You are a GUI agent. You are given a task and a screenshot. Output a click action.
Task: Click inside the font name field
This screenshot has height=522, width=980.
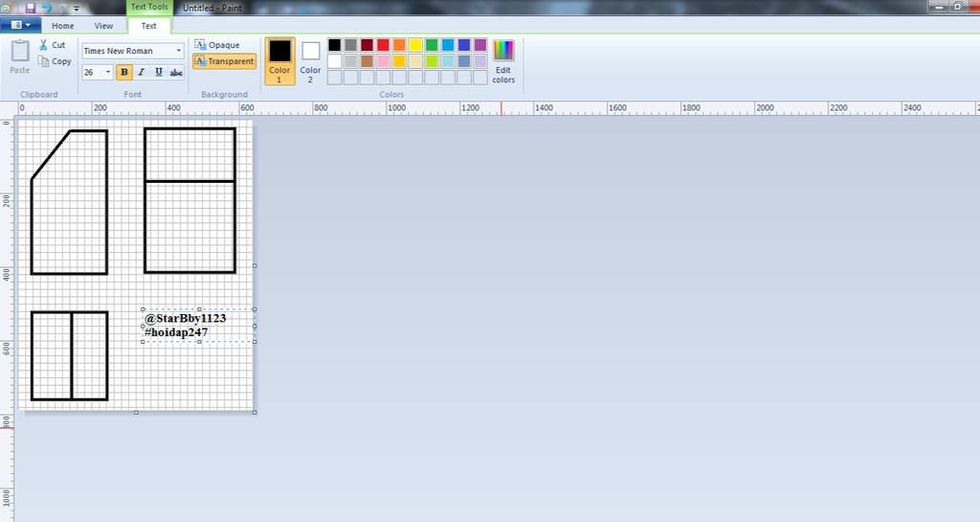[128, 51]
